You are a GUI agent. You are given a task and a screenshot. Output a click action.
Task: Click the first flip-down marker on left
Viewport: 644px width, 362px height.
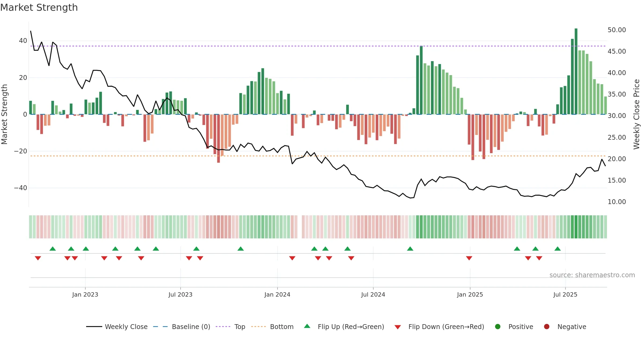38,258
